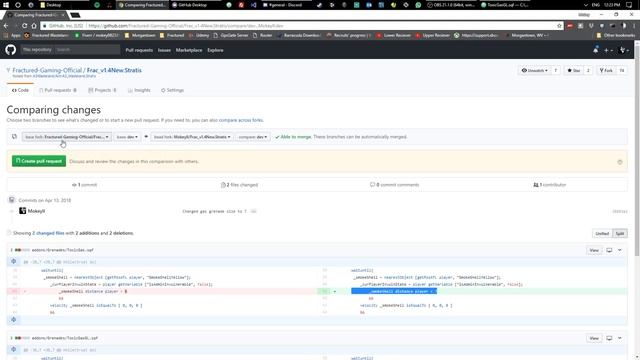Screen dimensions: 640x360
Task: View the second changed file
Action: [594, 338]
